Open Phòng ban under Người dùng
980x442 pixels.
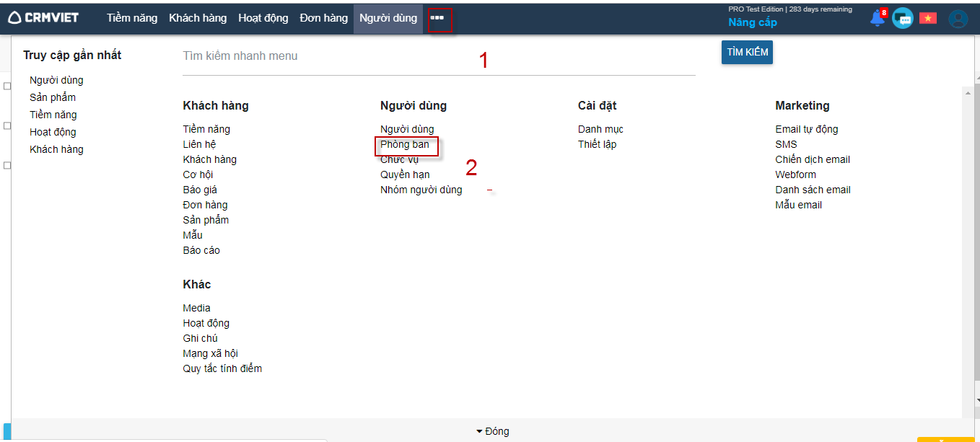(405, 144)
